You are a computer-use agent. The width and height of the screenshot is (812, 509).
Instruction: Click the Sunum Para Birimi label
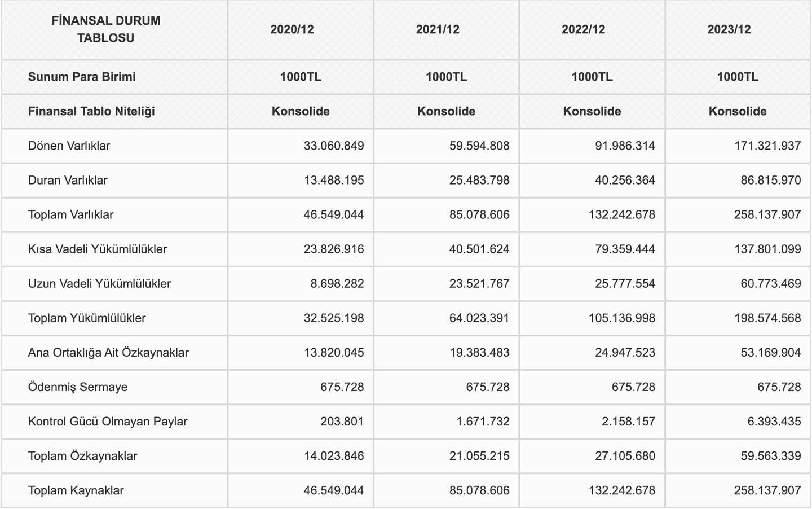[x=82, y=77]
